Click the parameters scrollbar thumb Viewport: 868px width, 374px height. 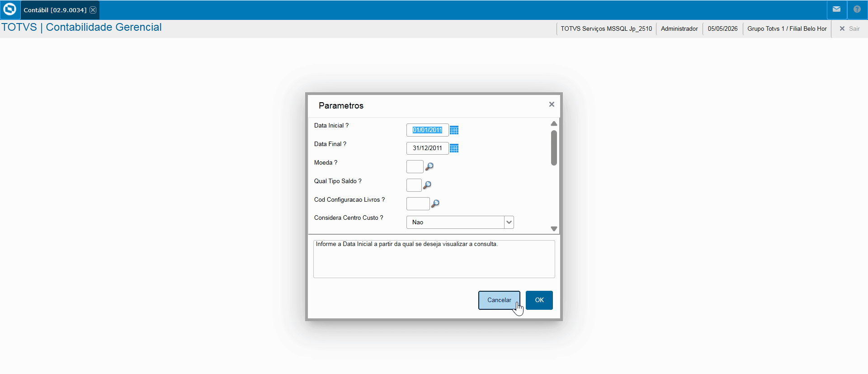554,148
